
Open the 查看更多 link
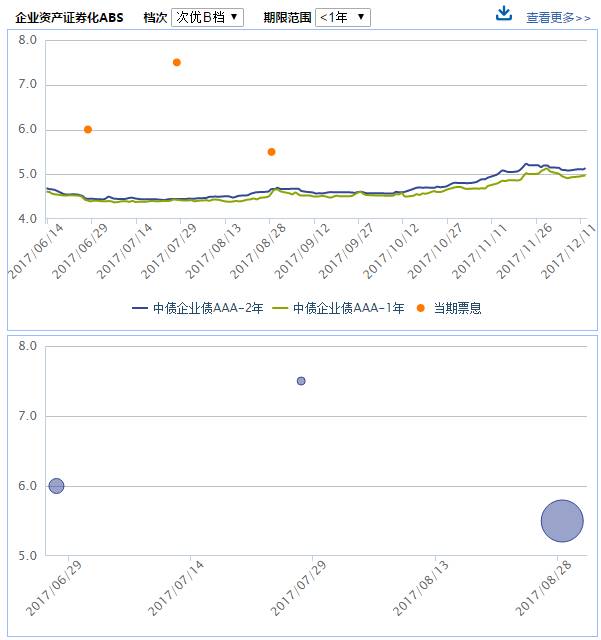[558, 17]
